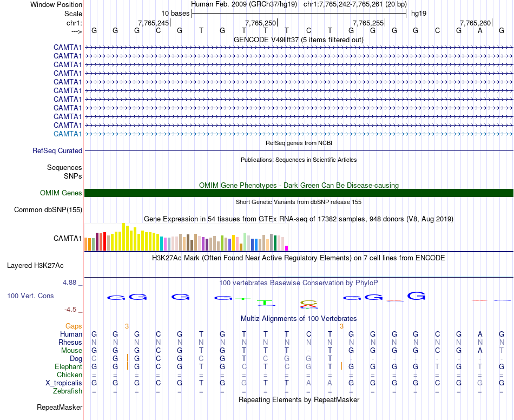Click the first CAMTA1 GENCODE track label
The image size is (514, 420).
(68, 47)
